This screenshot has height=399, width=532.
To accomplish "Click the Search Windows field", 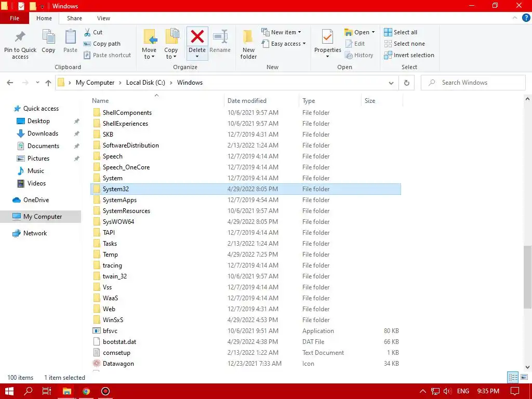I will coord(473,83).
